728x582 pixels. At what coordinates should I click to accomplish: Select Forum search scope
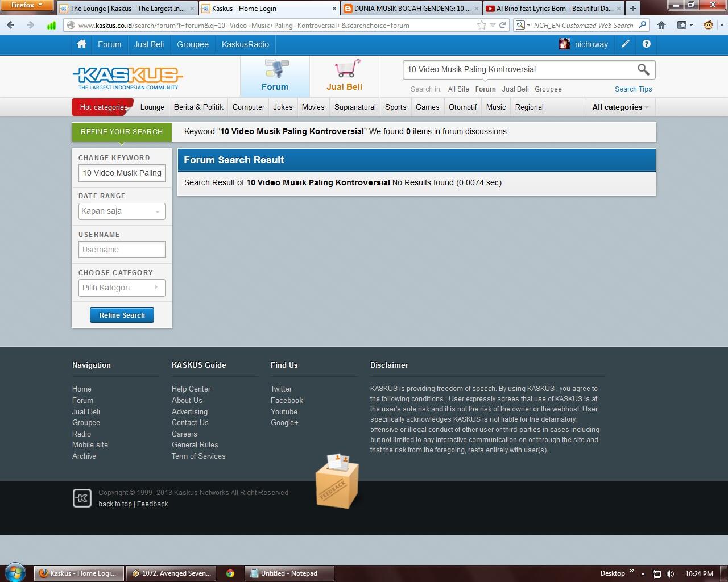pyautogui.click(x=485, y=89)
